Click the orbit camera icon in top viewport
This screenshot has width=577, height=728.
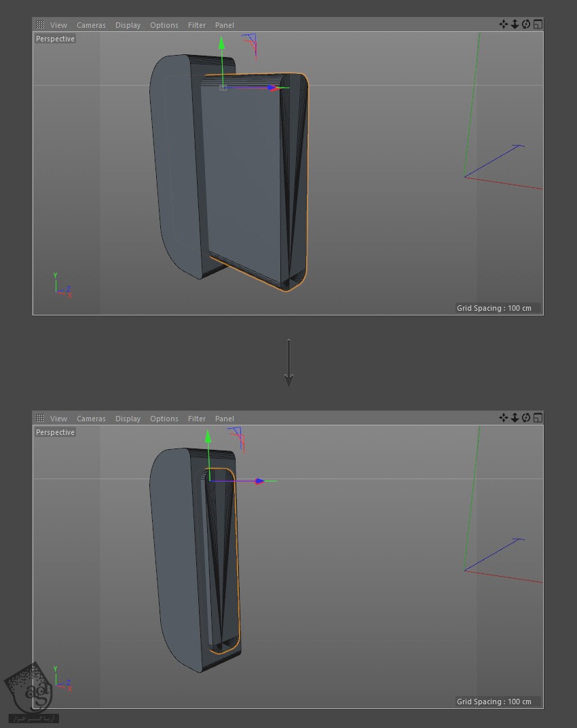click(526, 24)
